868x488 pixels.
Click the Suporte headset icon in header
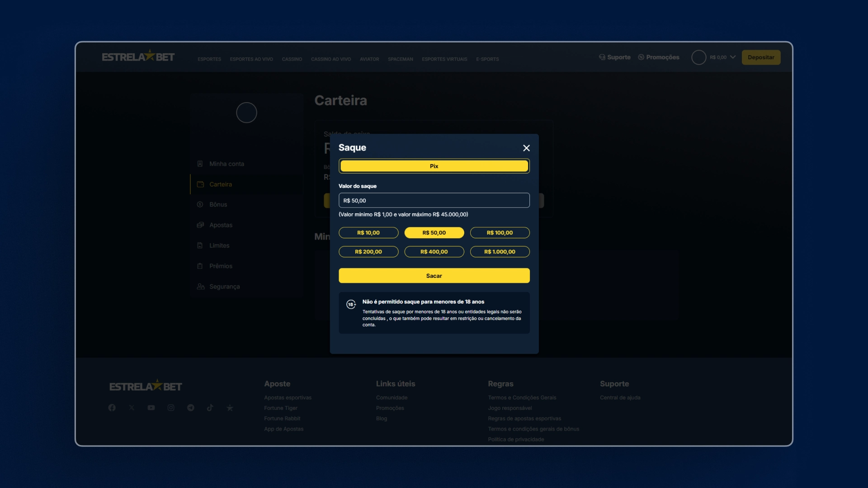[x=602, y=57]
